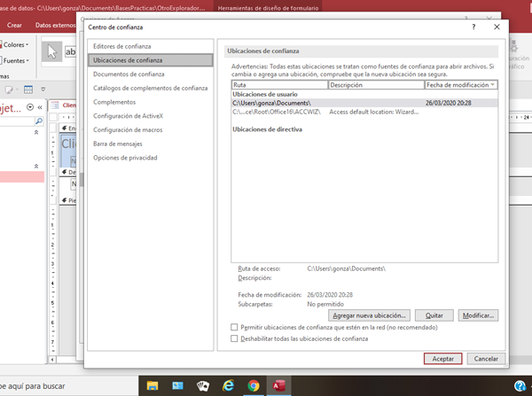Select Ubicaciones de confianza in sidebar

pyautogui.click(x=151, y=60)
